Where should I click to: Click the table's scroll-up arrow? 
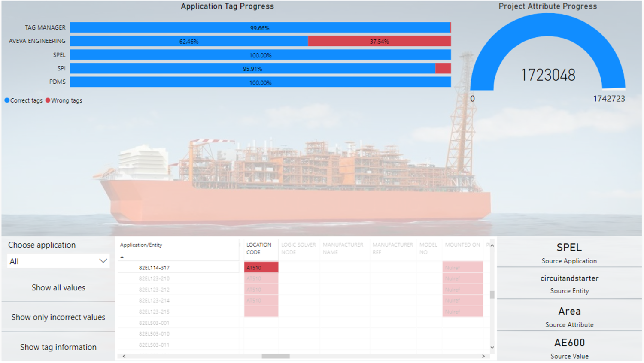[x=492, y=245]
